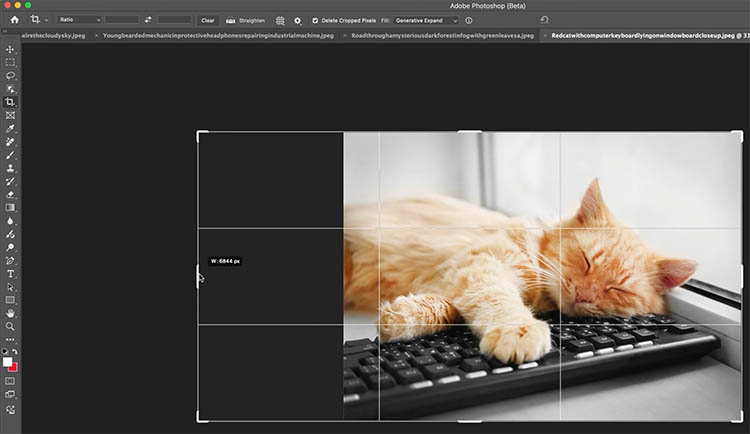The image size is (750, 434).
Task: Select the Clone Stamp tool
Action: [10, 168]
